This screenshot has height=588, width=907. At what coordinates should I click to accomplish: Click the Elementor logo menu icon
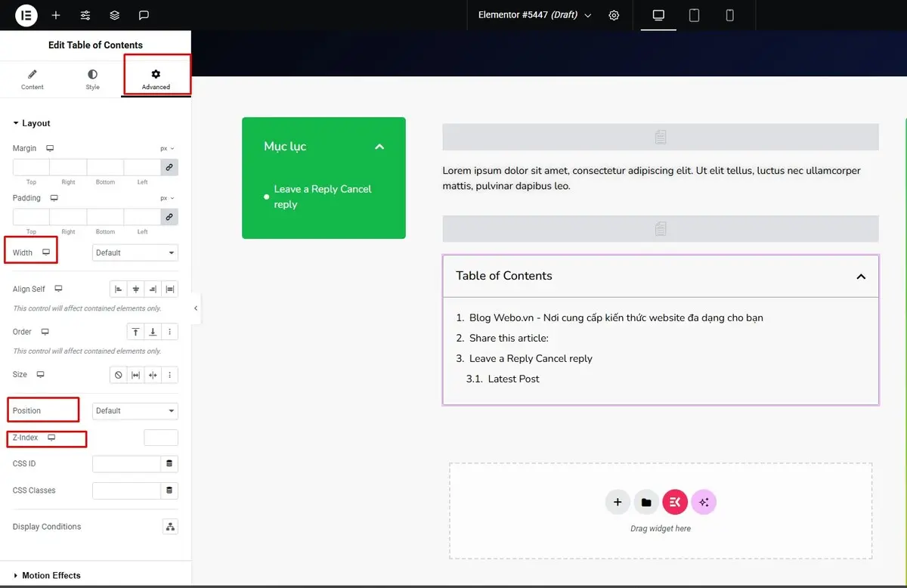point(26,15)
